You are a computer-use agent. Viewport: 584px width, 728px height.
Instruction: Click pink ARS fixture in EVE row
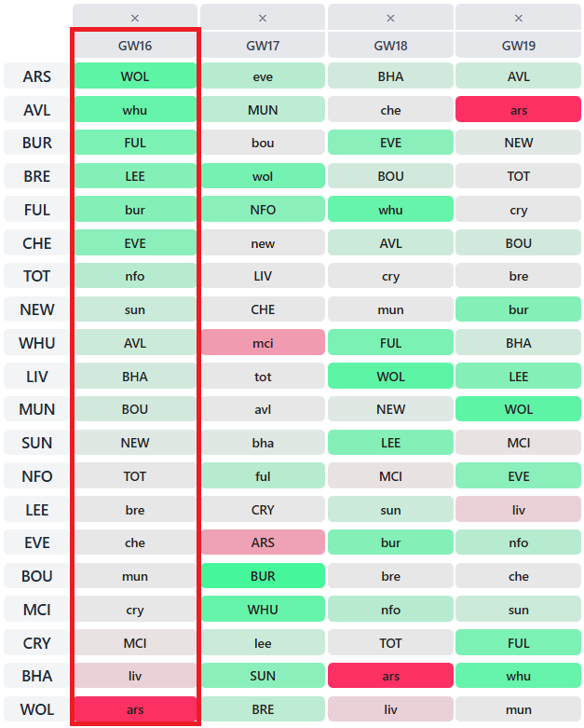pos(263,543)
